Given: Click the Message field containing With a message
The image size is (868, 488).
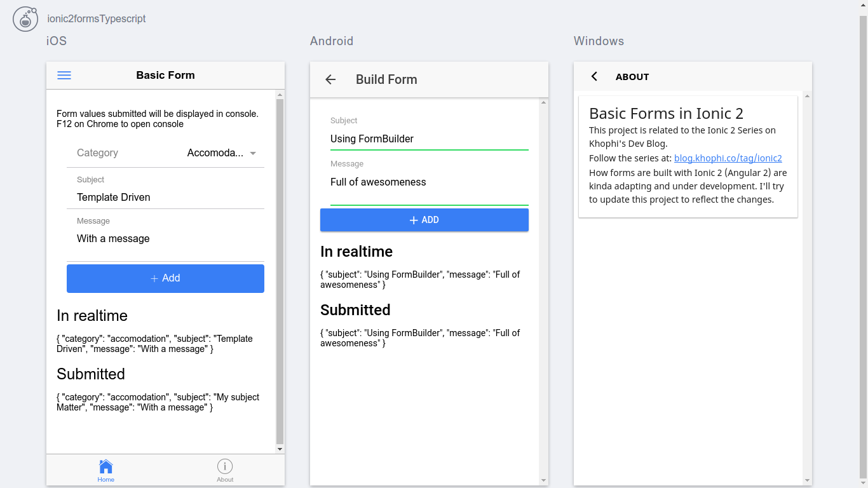Looking at the screenshot, I should [165, 238].
